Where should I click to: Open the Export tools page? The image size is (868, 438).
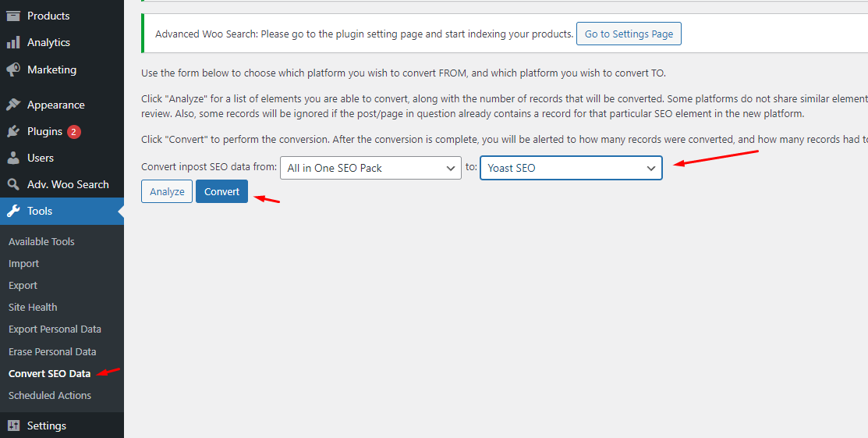pyautogui.click(x=23, y=286)
